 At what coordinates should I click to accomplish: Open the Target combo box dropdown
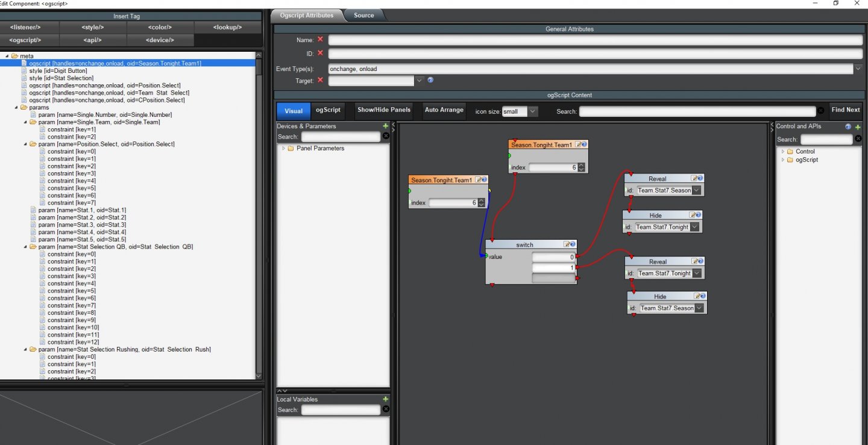click(x=420, y=80)
